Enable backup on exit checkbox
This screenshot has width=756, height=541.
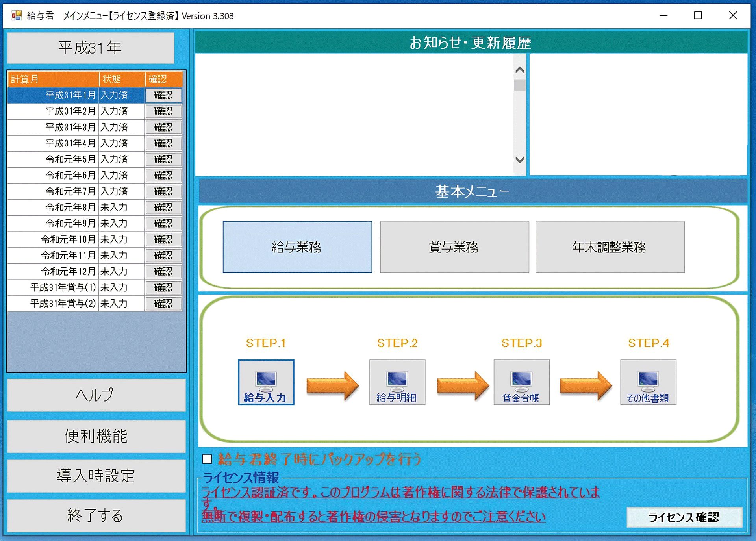207,459
